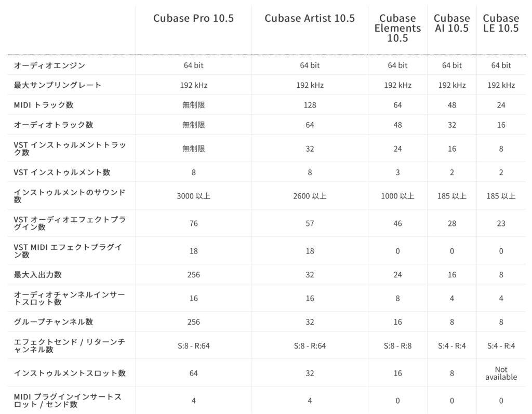This screenshot has height=414, width=532.
Task: Select the "1000 以上" cell
Action: [x=397, y=196]
